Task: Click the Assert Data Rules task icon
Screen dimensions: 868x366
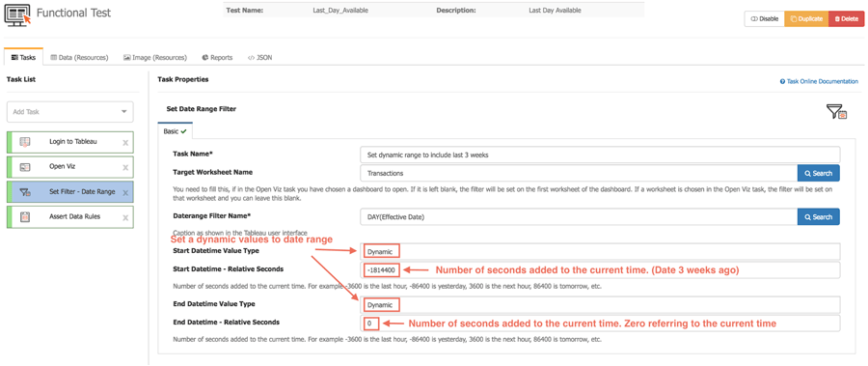Action: click(x=25, y=217)
